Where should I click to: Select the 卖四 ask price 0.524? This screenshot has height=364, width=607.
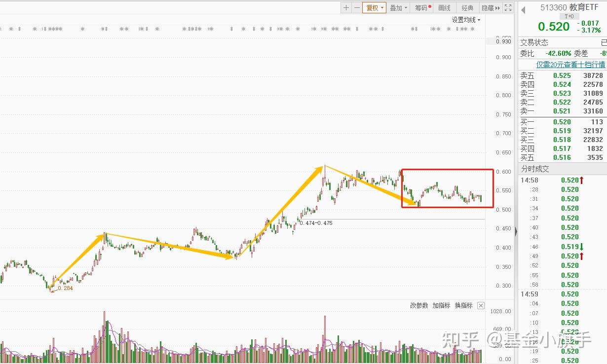coord(562,84)
